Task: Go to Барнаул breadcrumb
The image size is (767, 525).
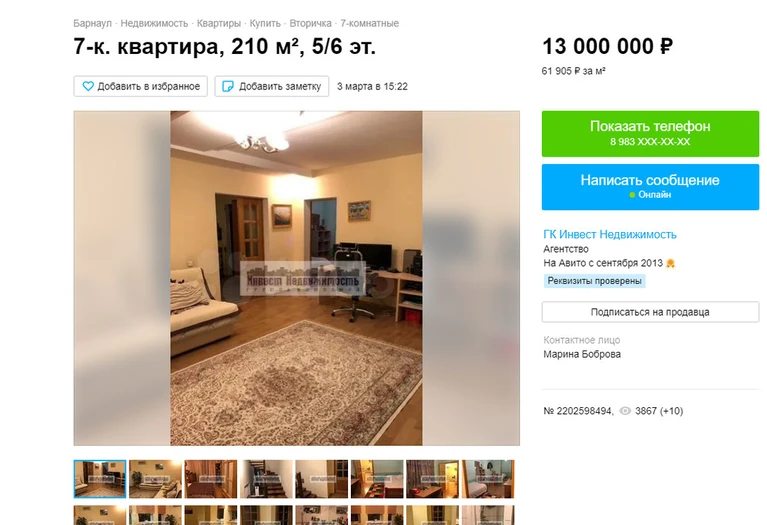Action: coord(92,23)
